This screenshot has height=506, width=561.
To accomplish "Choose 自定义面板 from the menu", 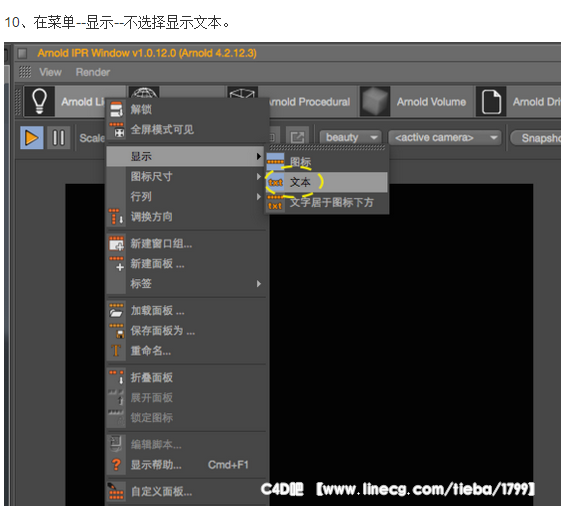I will [x=186, y=491].
